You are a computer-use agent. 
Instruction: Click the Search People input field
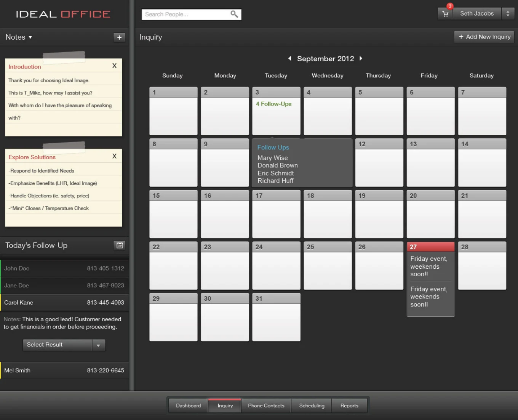point(191,14)
